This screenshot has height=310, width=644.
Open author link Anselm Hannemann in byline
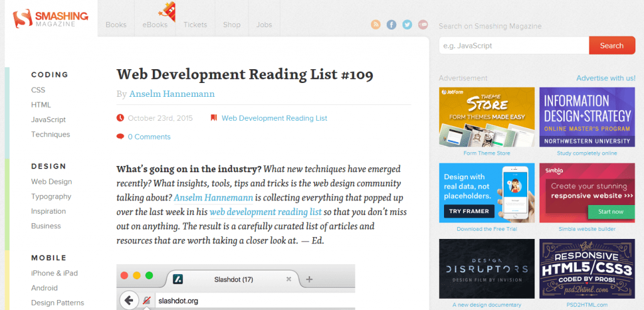pyautogui.click(x=172, y=94)
